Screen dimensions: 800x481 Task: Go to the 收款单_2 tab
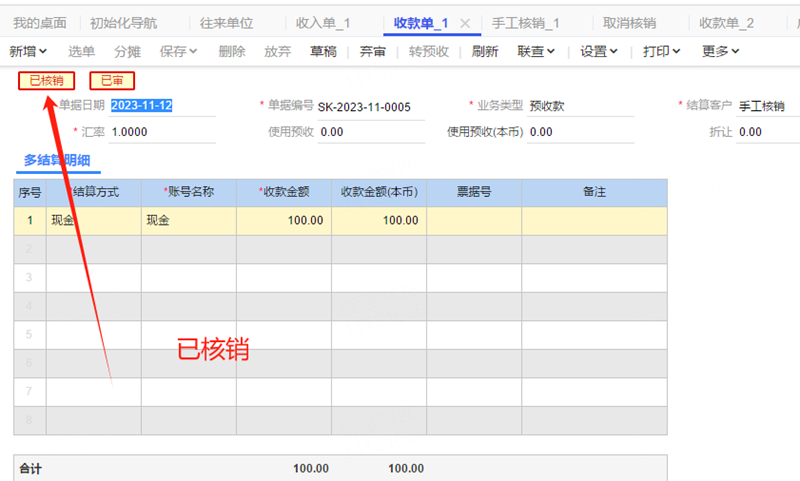click(727, 23)
